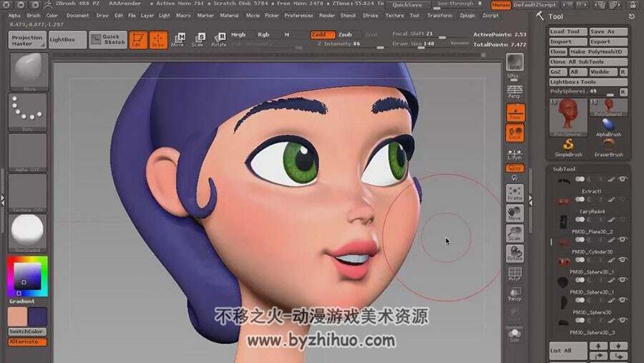This screenshot has height=363, width=644.
Task: Open the Alpha Off selector
Action: coord(27,153)
